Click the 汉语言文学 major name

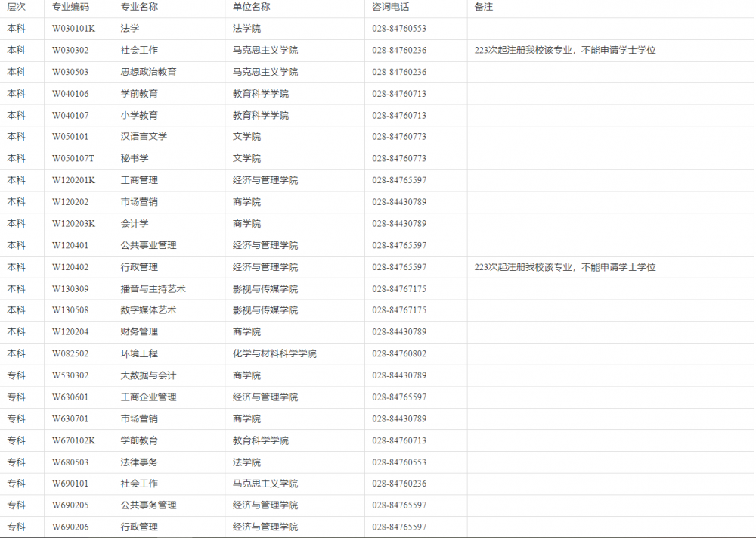(x=144, y=137)
